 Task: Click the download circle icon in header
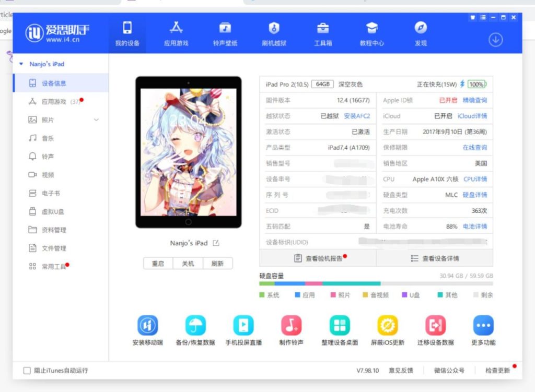495,40
